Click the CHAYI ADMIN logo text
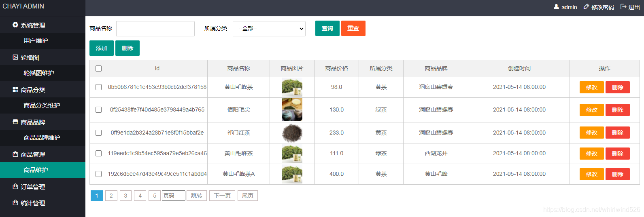 point(23,6)
